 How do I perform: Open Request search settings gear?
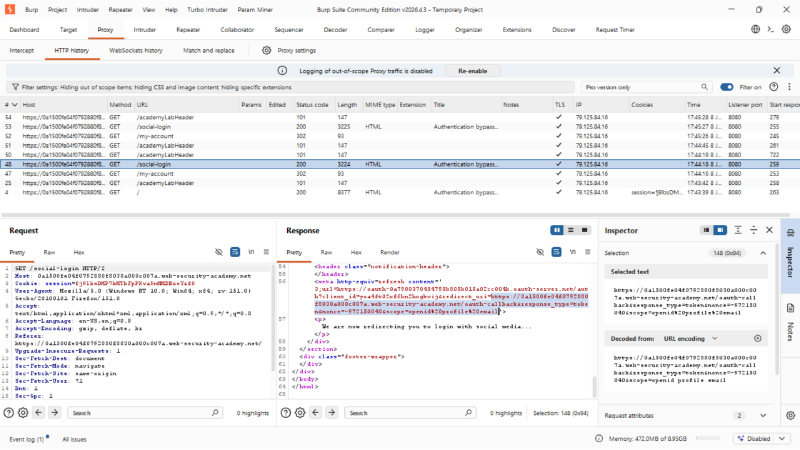pyautogui.click(x=23, y=413)
